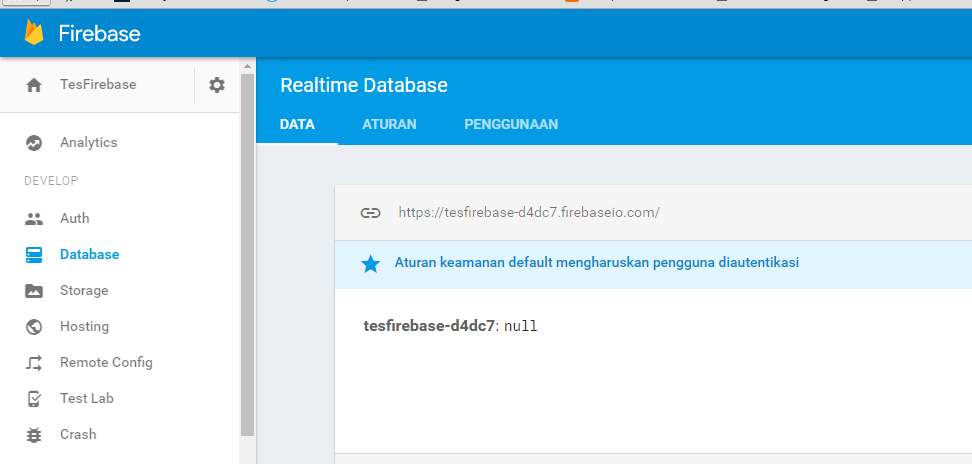Select the DATA tab
972x464 pixels.
coord(297,125)
